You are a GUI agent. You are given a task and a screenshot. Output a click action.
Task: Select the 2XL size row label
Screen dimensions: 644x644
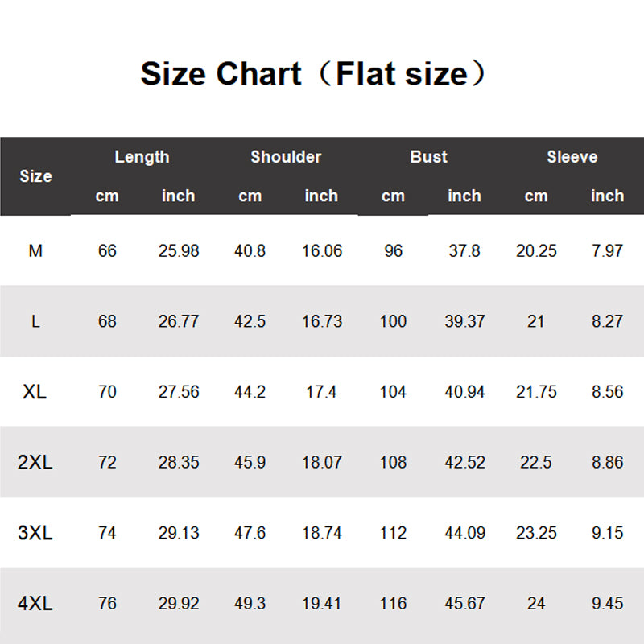[x=35, y=463]
